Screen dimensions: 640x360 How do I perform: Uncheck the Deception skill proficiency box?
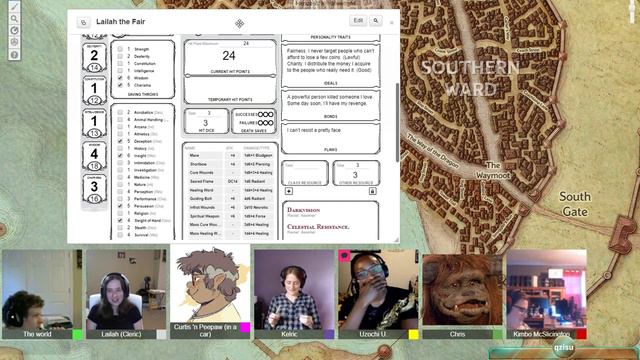(x=120, y=141)
